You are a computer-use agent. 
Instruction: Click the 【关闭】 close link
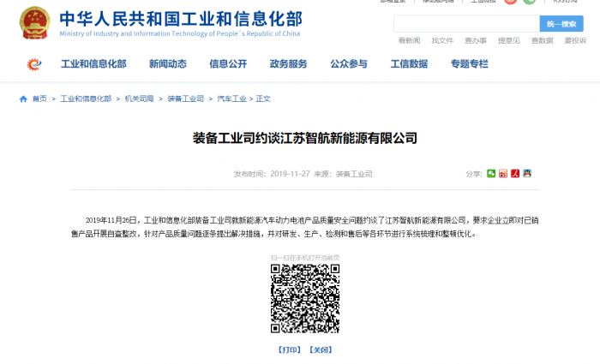coord(321,349)
